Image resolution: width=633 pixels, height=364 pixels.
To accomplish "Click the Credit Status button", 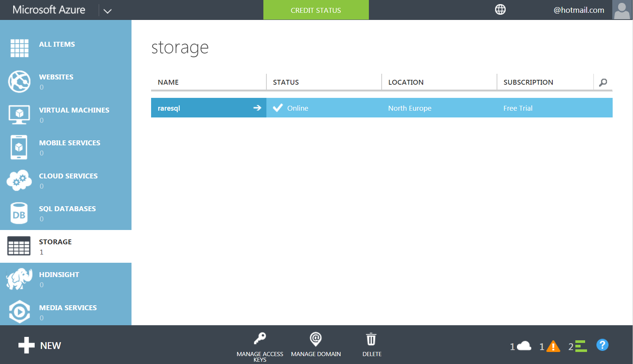I will click(316, 10).
